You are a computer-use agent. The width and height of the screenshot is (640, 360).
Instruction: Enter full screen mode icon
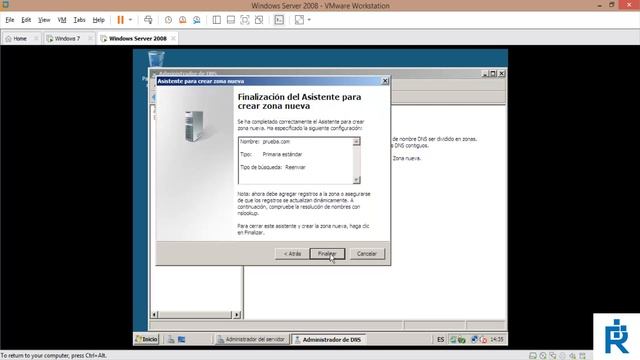244,20
